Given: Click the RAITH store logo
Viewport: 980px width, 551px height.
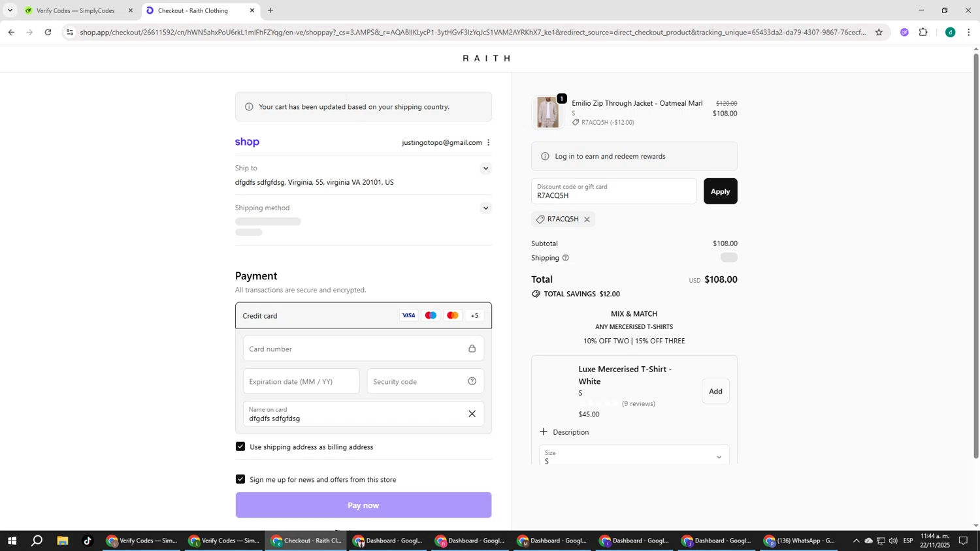Looking at the screenshot, I should click(487, 58).
